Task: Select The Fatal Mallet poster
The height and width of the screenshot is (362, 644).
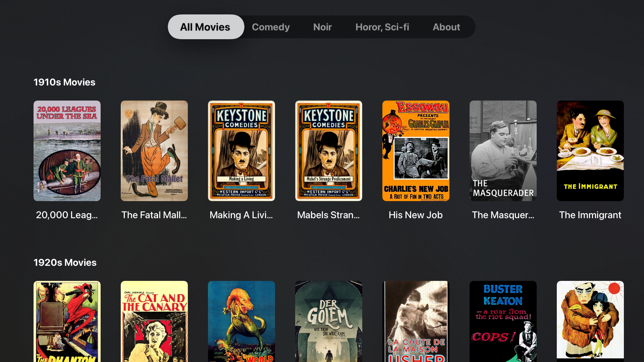Action: 154,151
